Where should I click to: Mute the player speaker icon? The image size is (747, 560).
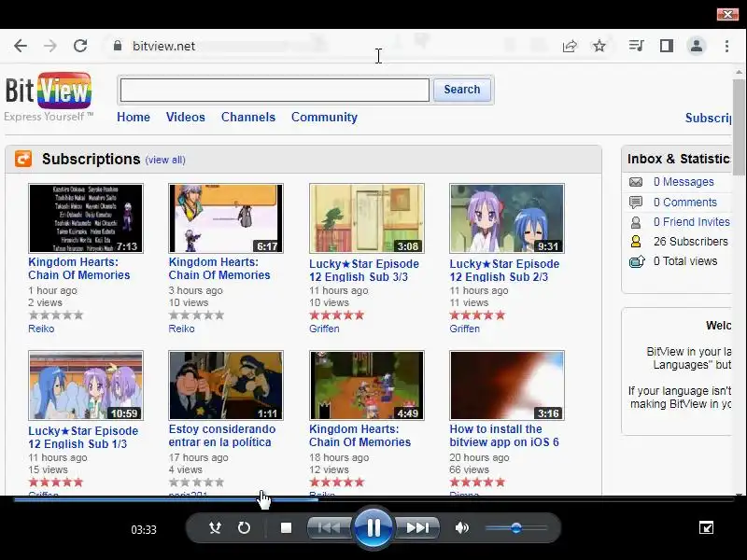coord(461,527)
